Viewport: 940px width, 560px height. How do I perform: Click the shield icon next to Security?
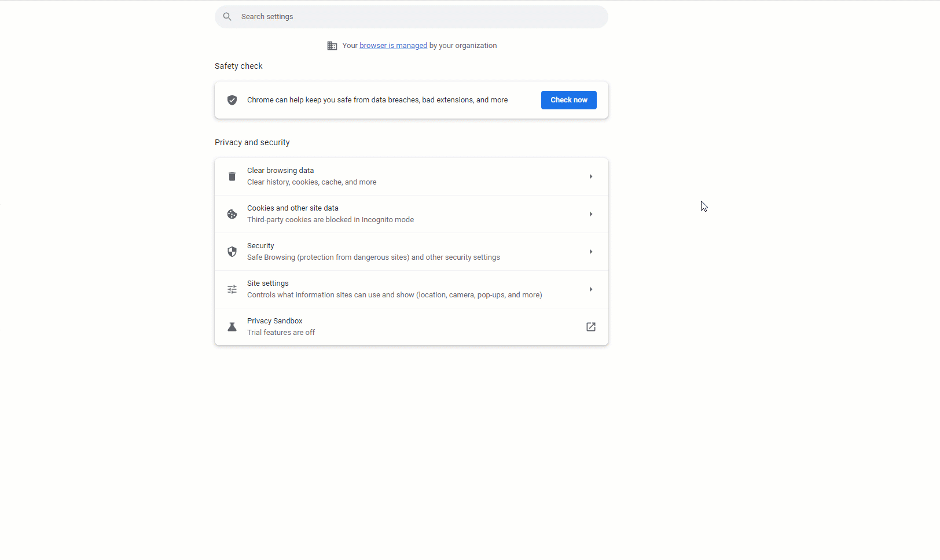(x=232, y=251)
